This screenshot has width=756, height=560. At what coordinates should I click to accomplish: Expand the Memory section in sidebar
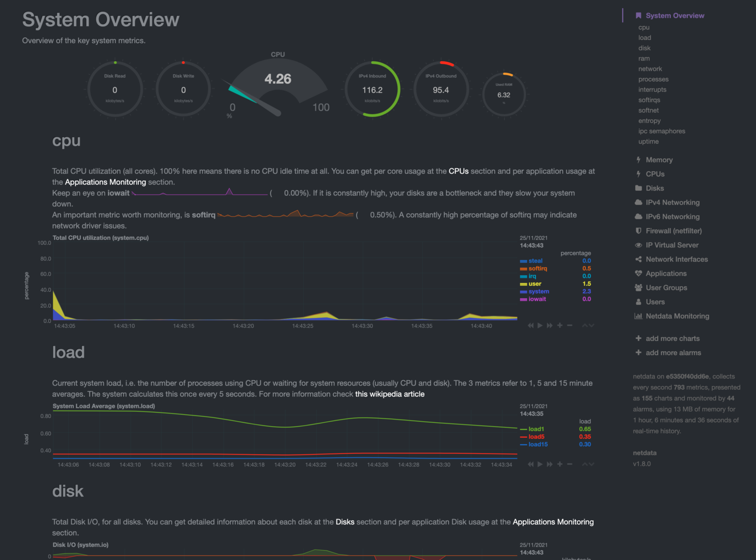pyautogui.click(x=659, y=160)
